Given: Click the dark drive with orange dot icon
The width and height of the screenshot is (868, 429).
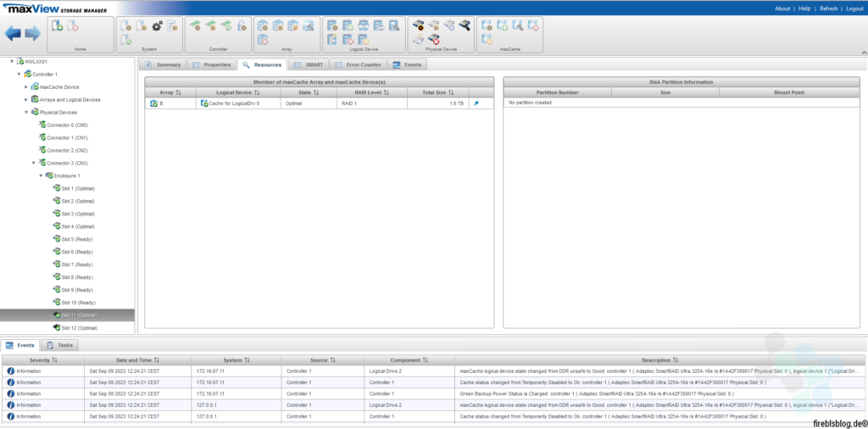Looking at the screenshot, I should 418,25.
